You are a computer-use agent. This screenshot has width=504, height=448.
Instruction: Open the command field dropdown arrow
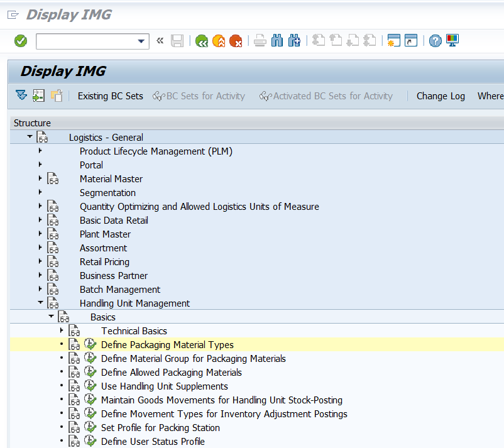coord(141,41)
